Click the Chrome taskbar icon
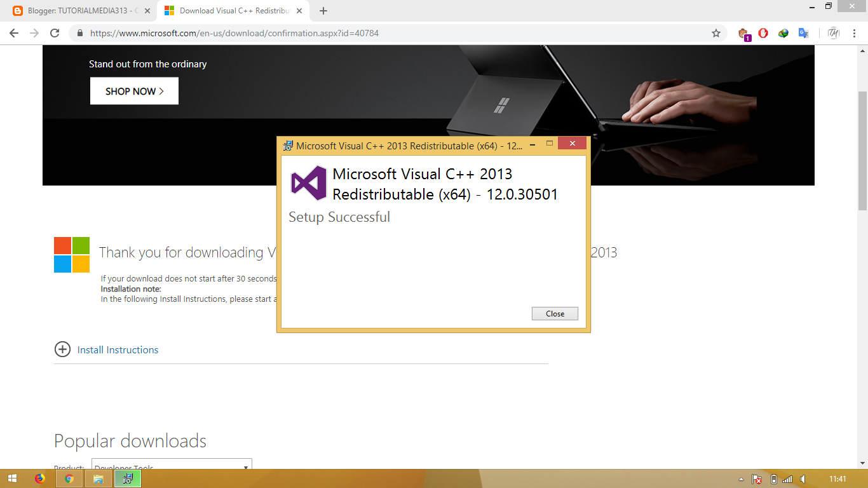This screenshot has width=868, height=488. click(x=69, y=478)
